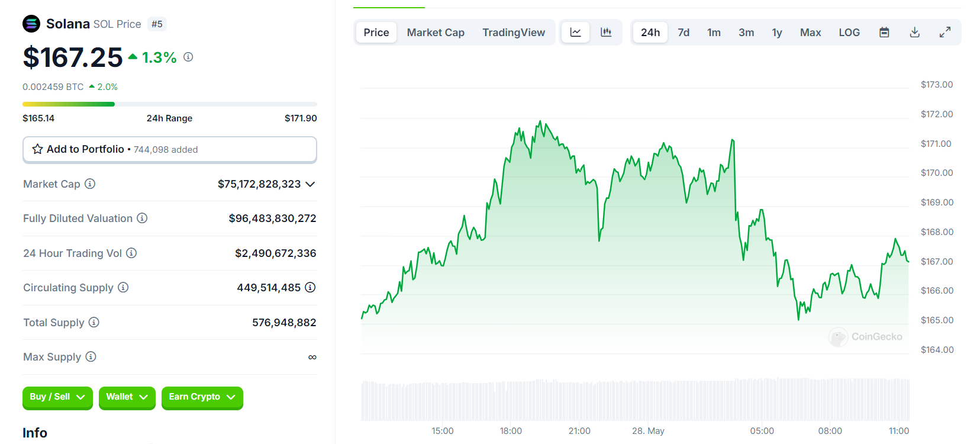Show Fully Diluted Valuation info icon
Viewport: 980px width, 444px height.
142,218
